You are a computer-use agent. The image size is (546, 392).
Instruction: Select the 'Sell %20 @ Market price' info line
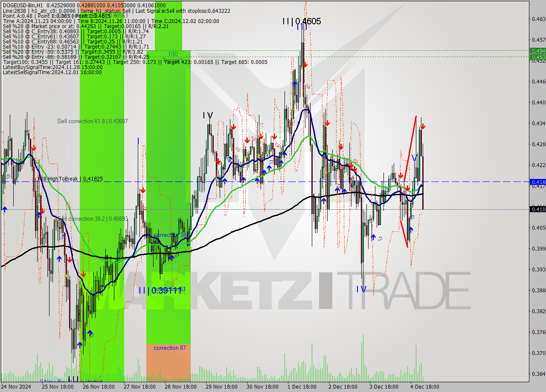pos(86,26)
